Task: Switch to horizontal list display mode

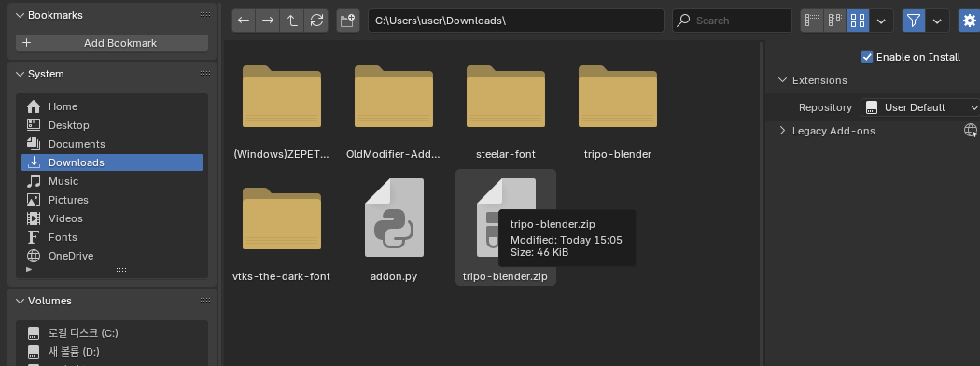Action: (x=835, y=21)
